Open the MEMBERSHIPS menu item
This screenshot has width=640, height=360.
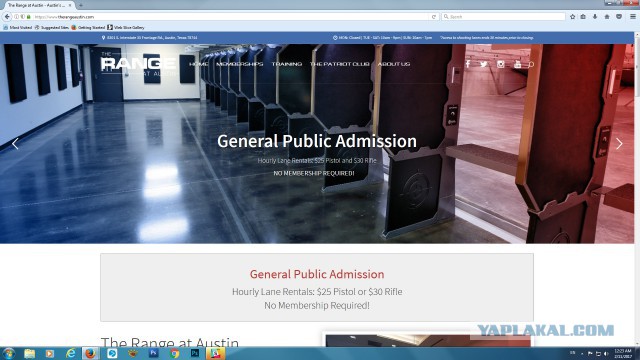click(240, 64)
